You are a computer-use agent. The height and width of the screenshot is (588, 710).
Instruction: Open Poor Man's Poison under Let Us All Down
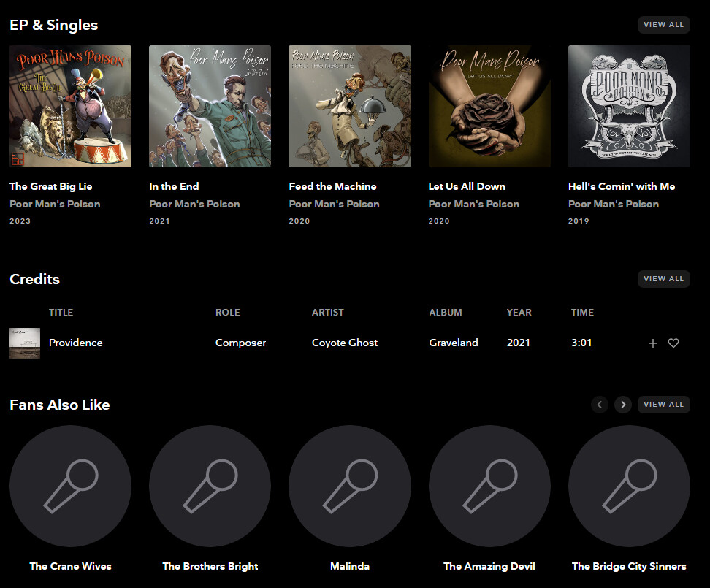point(474,204)
